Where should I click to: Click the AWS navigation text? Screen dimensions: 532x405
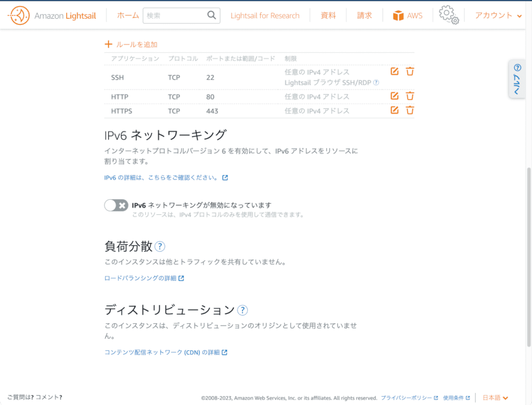point(415,16)
